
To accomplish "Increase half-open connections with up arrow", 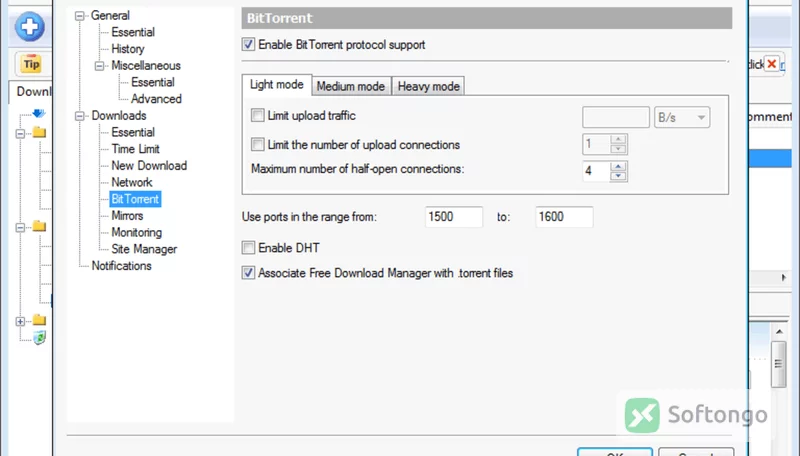I will tap(618, 166).
